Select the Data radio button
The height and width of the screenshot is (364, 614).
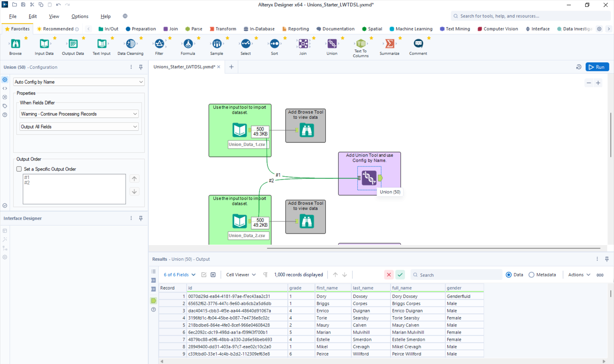coord(508,275)
